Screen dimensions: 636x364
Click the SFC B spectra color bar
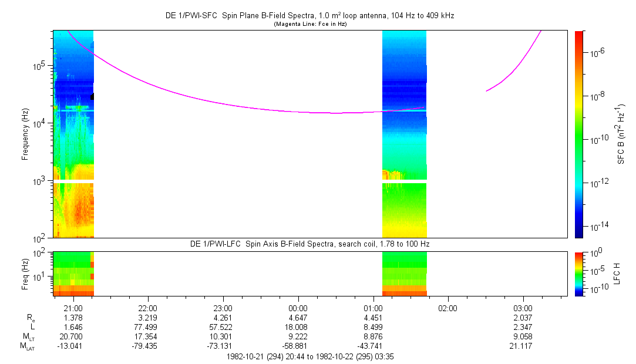pos(578,134)
